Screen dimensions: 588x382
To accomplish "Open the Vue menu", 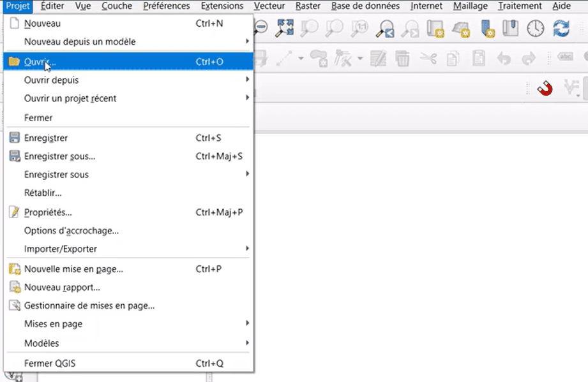I will 82,6.
